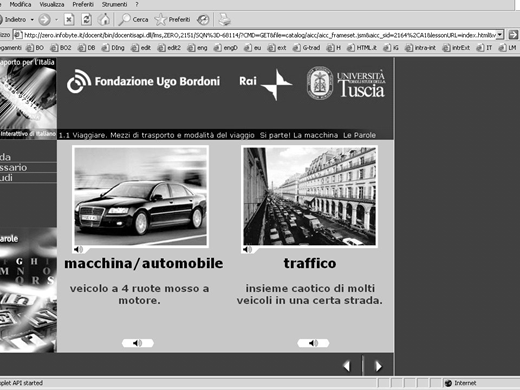The width and height of the screenshot is (520, 390).
Task: Go to the Home page icon
Action: click(104, 20)
